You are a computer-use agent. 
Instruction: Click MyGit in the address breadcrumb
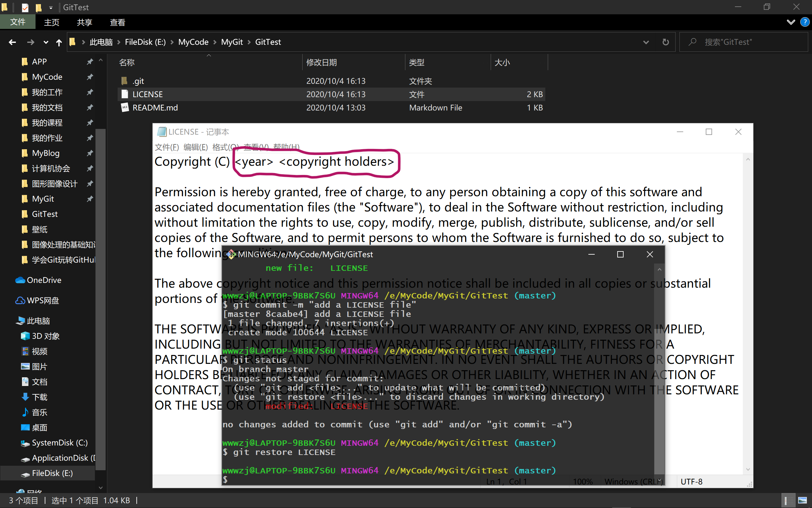232,42
